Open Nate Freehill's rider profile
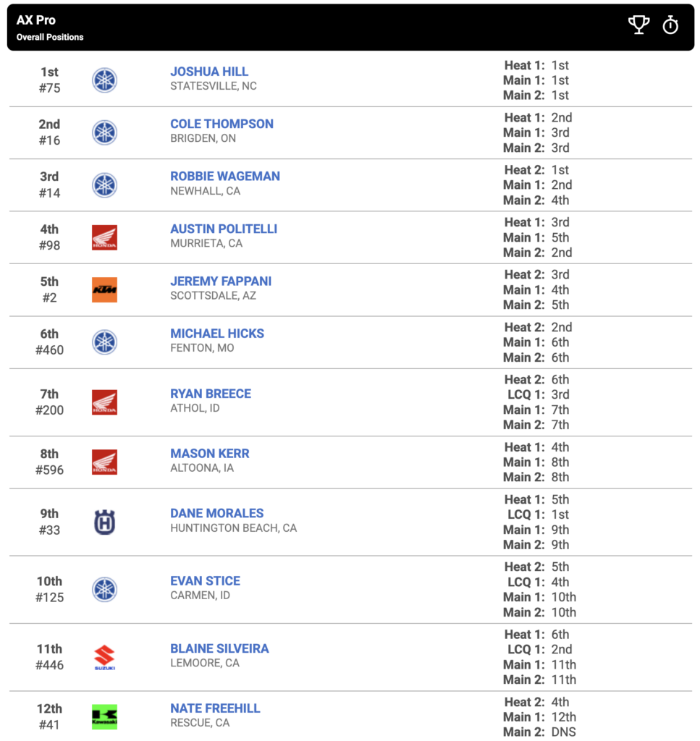Image resolution: width=700 pixels, height=741 pixels. pos(215,708)
